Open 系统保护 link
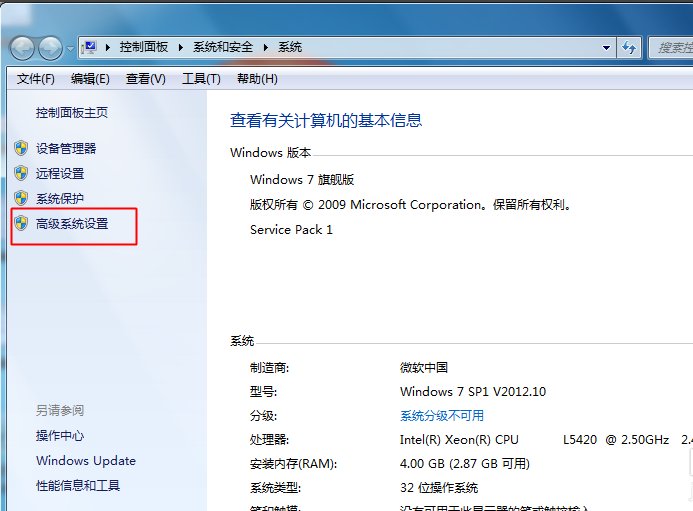The image size is (693, 511). click(60, 198)
